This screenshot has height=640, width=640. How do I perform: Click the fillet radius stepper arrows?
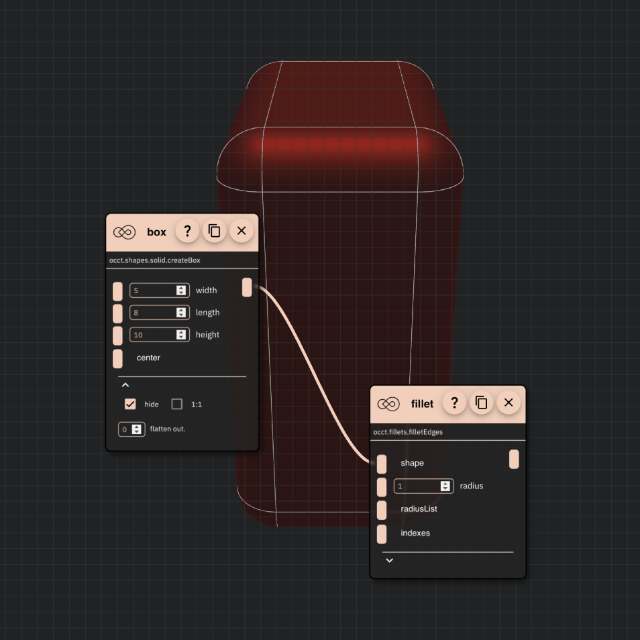point(445,486)
